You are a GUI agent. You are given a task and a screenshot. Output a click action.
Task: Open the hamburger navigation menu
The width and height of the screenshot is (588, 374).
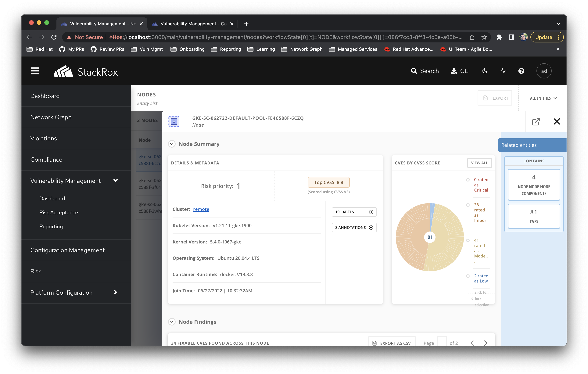pos(35,71)
